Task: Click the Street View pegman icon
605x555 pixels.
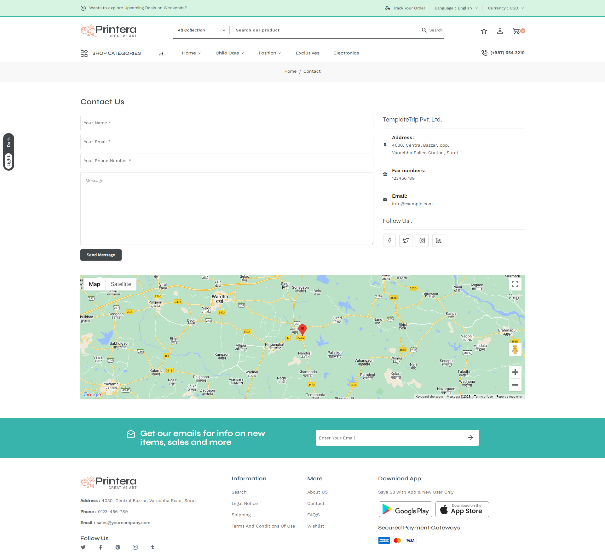Action: pos(515,349)
